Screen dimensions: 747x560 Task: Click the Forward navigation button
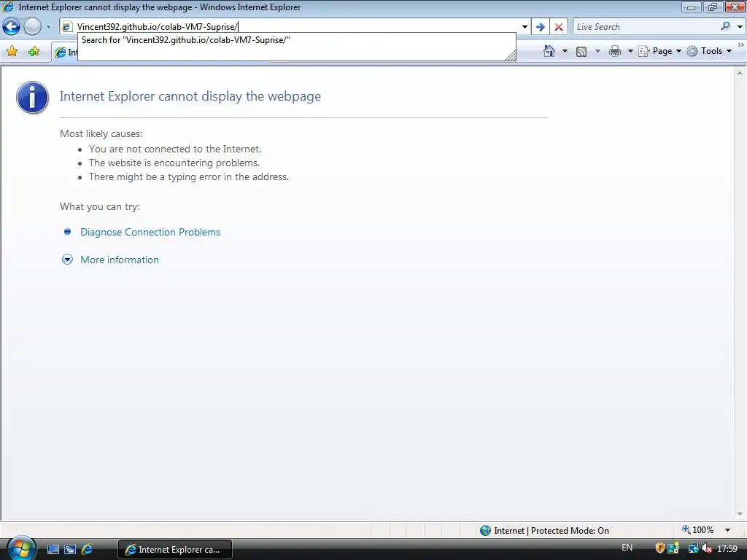32,27
